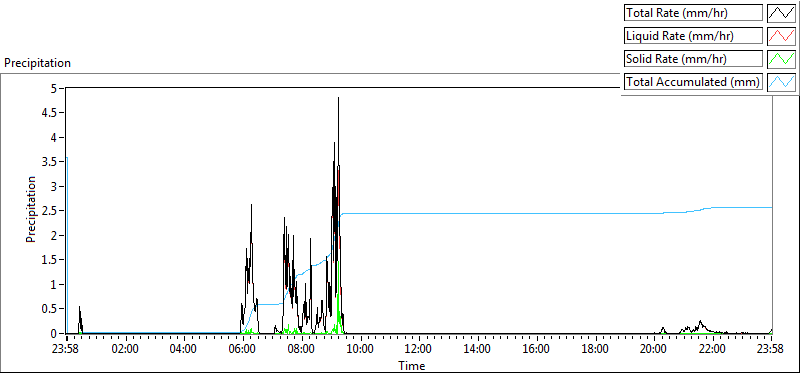Click the 0 minimum value on Y axis
Viewport: 800px width, 373px height.
point(59,334)
